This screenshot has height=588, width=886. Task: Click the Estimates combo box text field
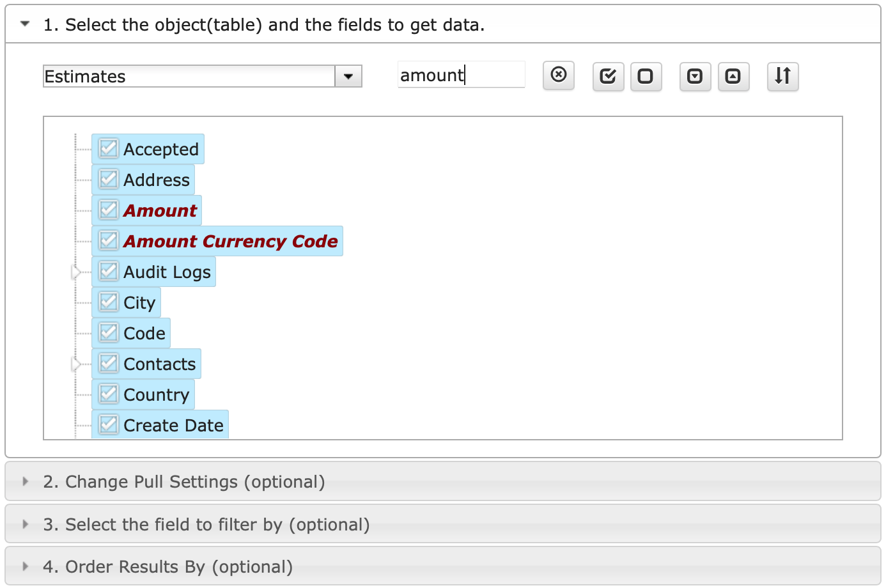[x=189, y=76]
